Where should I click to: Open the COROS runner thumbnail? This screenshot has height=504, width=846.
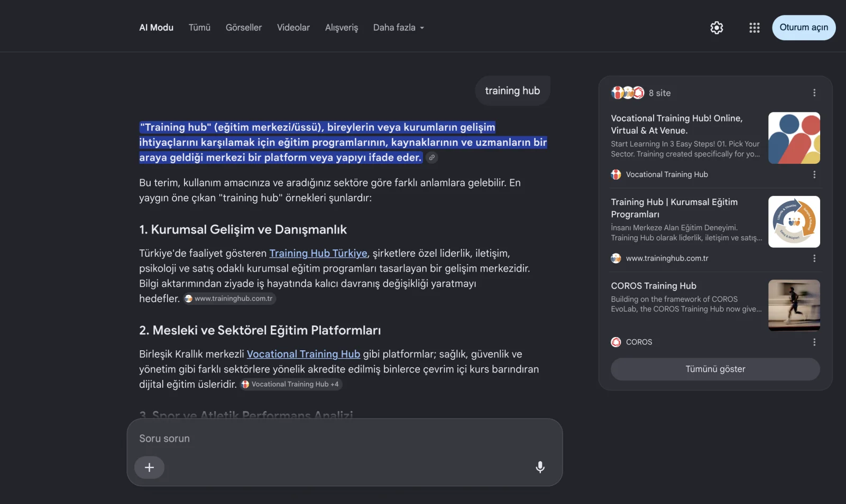click(794, 305)
